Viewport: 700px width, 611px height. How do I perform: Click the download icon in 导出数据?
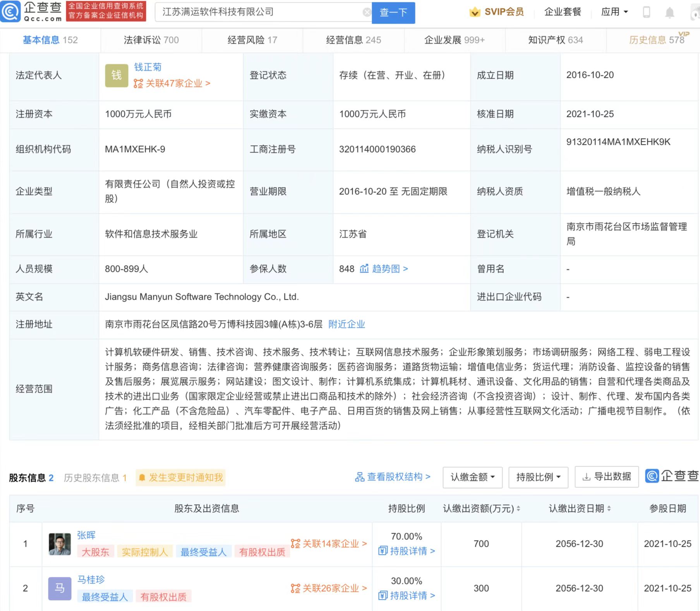click(587, 477)
